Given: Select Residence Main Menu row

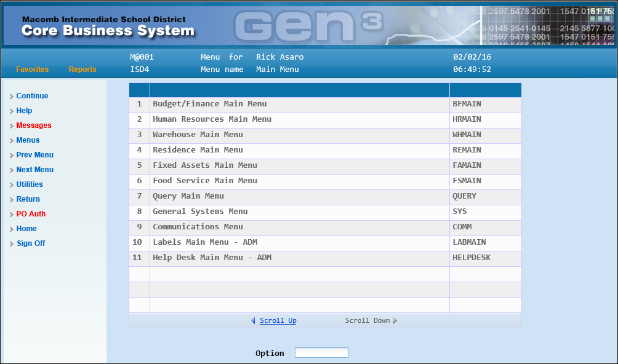Looking at the screenshot, I should (325, 151).
